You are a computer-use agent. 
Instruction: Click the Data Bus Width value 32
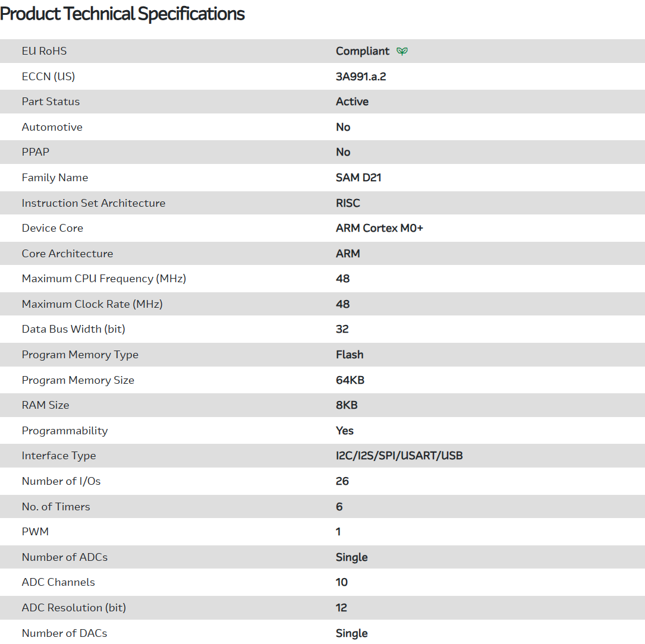point(342,329)
